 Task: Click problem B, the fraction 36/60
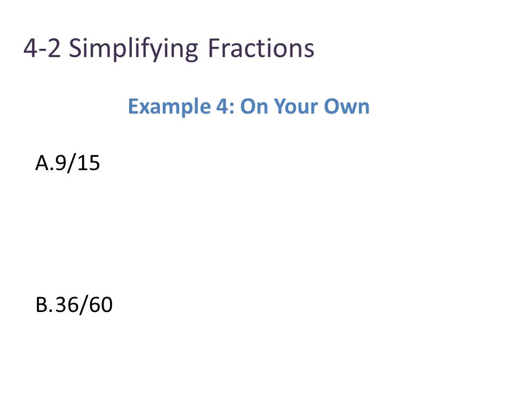[x=74, y=305]
